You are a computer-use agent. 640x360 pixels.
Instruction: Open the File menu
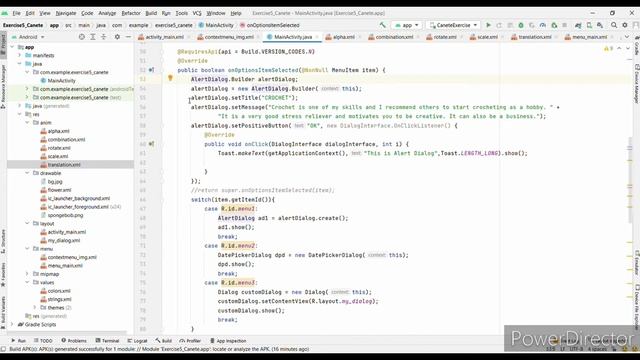pyautogui.click(x=16, y=13)
